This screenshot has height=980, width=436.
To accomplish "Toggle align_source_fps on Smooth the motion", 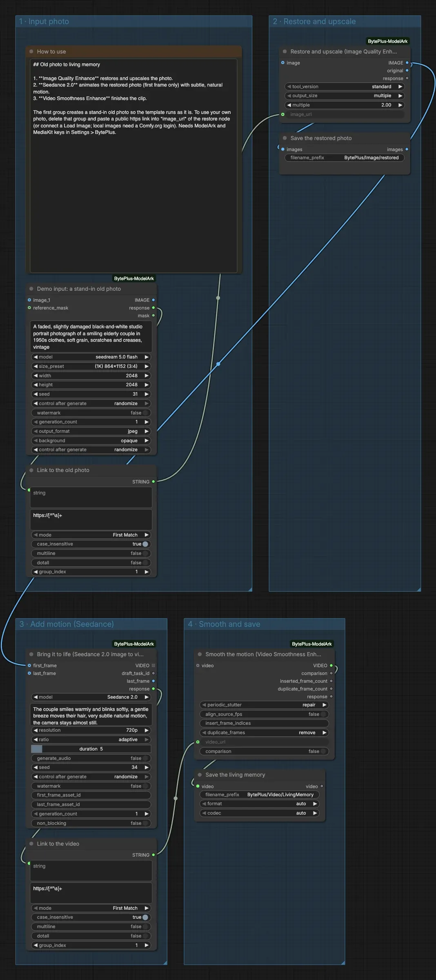I will click(x=264, y=714).
